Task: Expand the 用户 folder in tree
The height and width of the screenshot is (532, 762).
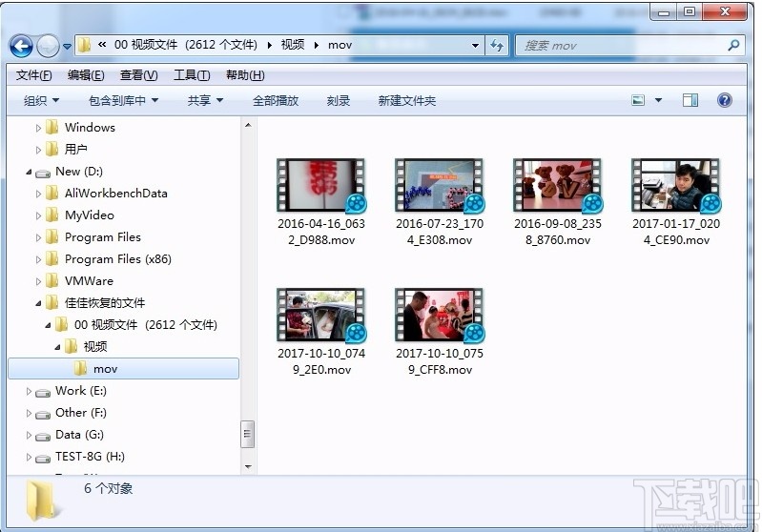Action: (38, 150)
